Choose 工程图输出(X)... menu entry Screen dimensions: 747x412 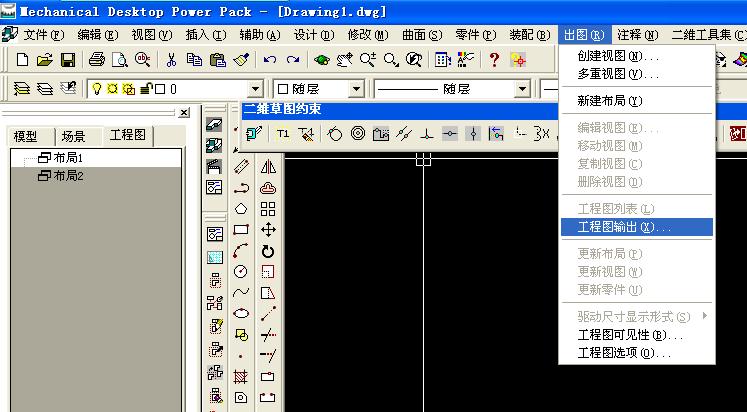(637, 227)
